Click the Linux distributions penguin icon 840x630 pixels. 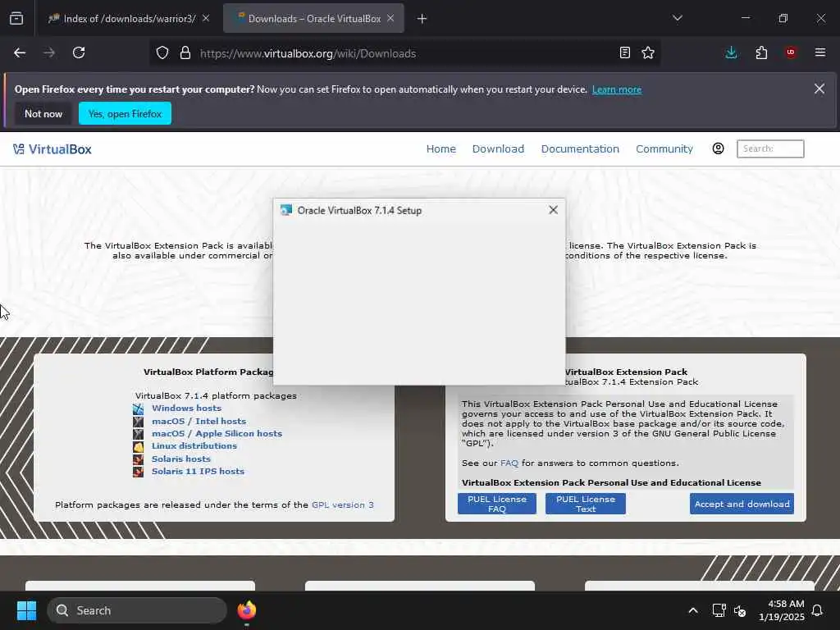tap(138, 446)
